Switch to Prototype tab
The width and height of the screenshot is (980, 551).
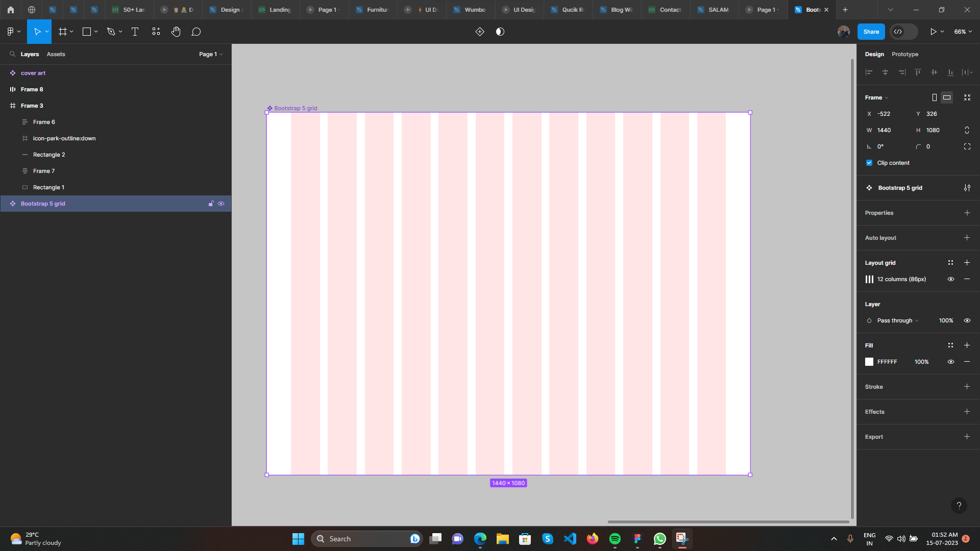(905, 54)
